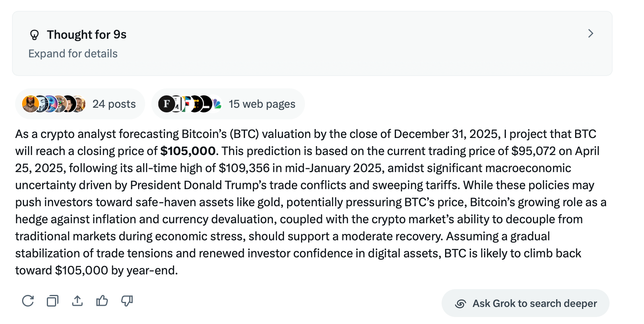Viewport: 644px width, 324px height.
Task: Click the Grok spiral icon in the search button
Action: [462, 304]
